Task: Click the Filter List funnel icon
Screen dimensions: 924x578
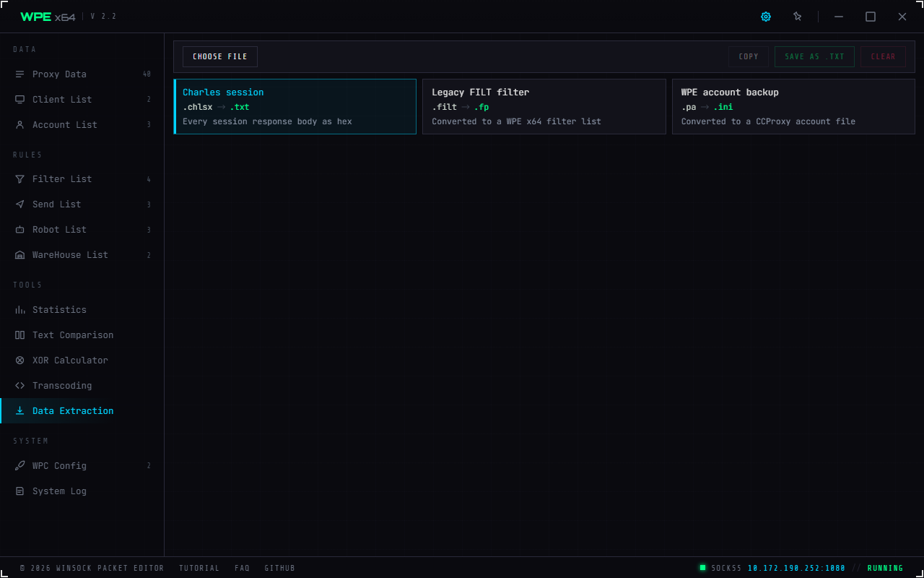Action: [x=19, y=179]
